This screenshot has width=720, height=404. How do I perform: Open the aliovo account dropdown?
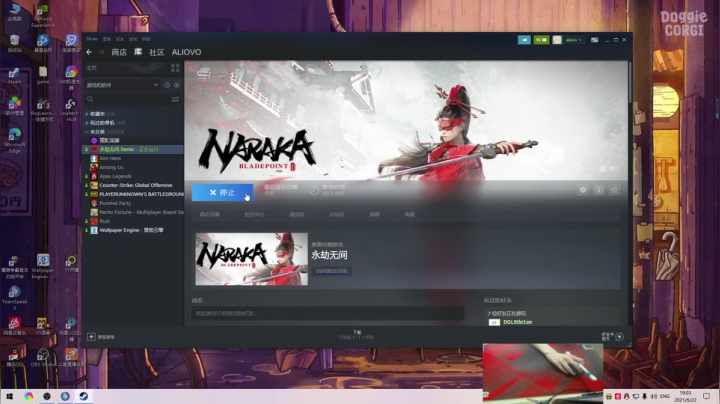tap(574, 40)
